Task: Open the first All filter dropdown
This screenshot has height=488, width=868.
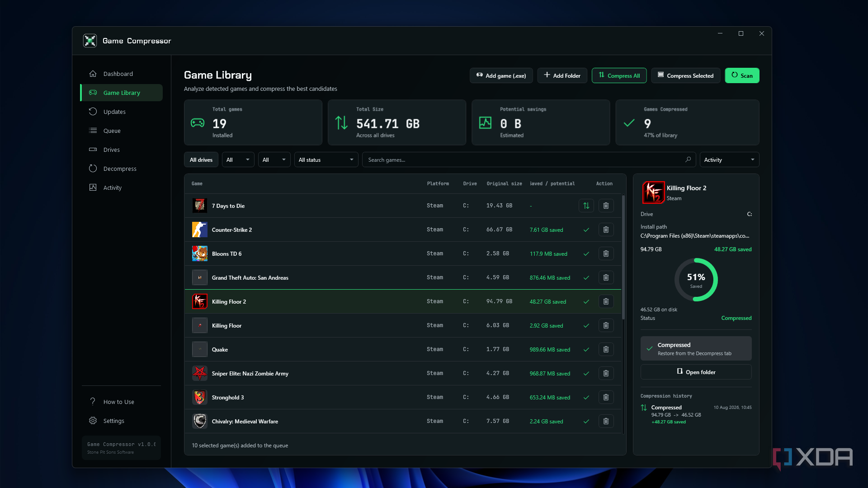Action: tap(238, 160)
